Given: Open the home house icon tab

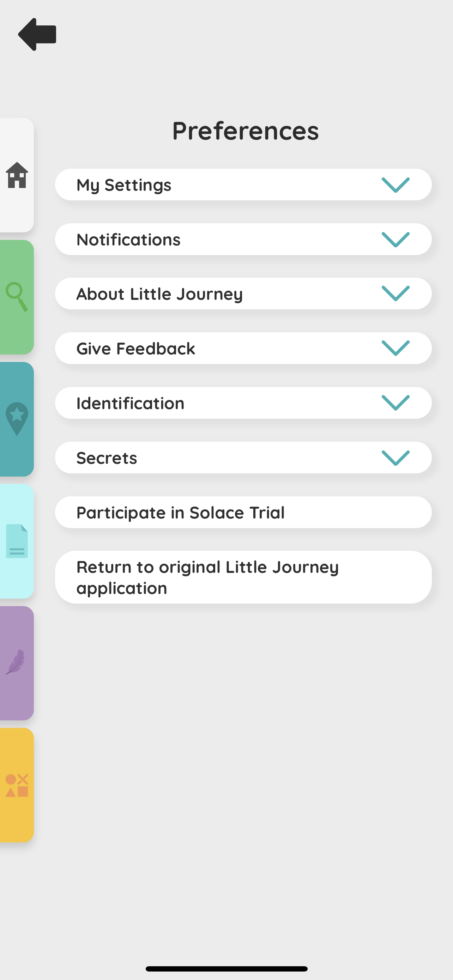Looking at the screenshot, I should click(x=17, y=175).
